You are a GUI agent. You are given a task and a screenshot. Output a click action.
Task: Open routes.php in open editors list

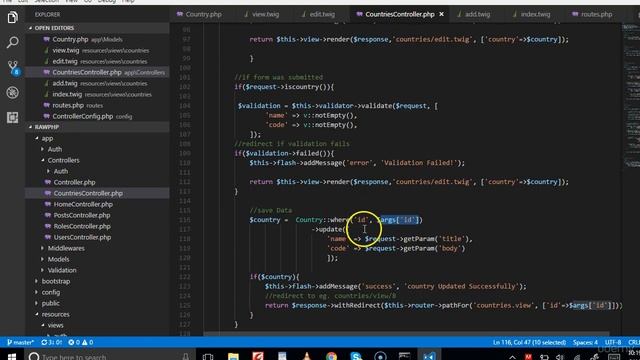(x=97, y=105)
